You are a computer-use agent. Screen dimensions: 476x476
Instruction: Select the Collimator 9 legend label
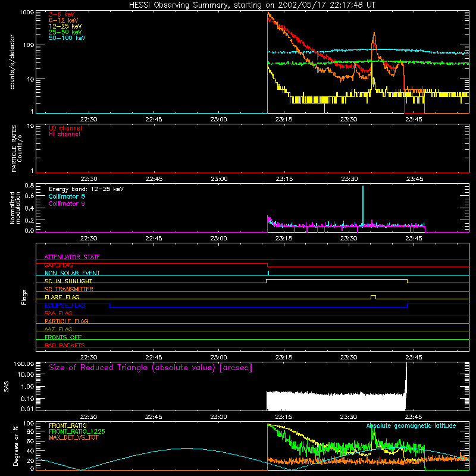point(67,203)
